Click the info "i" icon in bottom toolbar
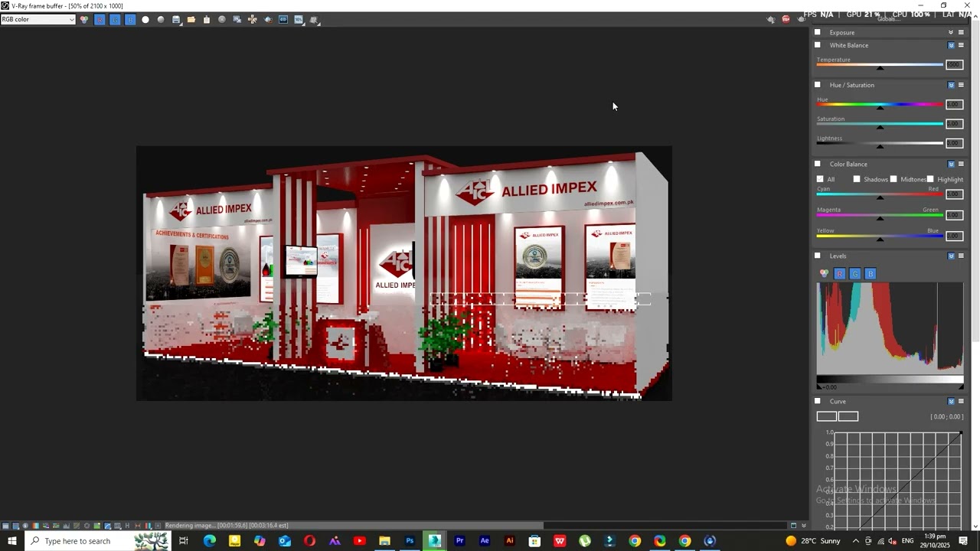The image size is (980, 551). (x=25, y=526)
